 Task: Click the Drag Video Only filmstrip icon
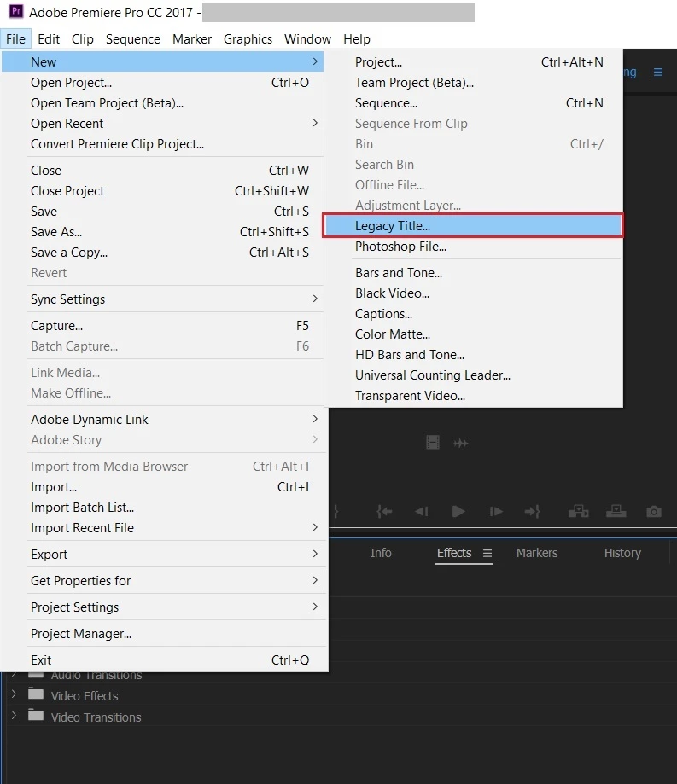click(432, 443)
